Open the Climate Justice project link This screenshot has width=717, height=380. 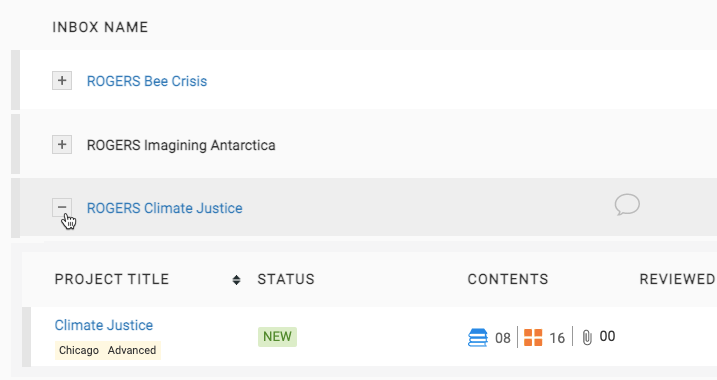pyautogui.click(x=104, y=325)
